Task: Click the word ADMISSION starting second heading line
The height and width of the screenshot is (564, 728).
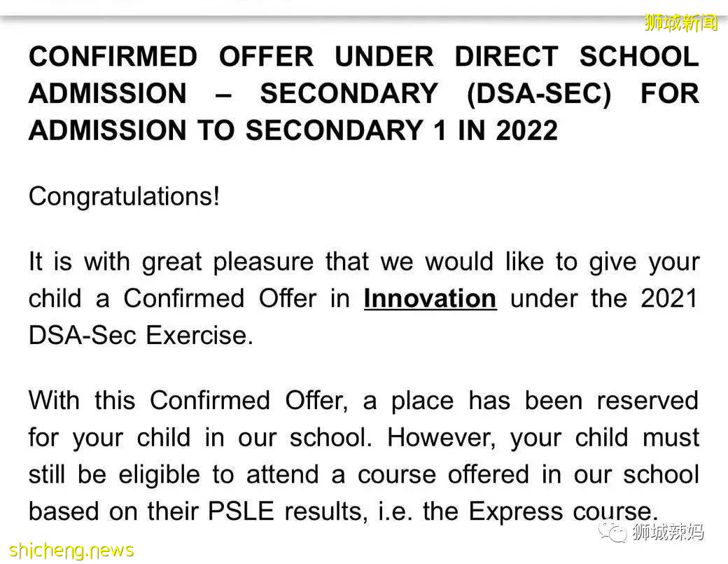Action: point(107,94)
